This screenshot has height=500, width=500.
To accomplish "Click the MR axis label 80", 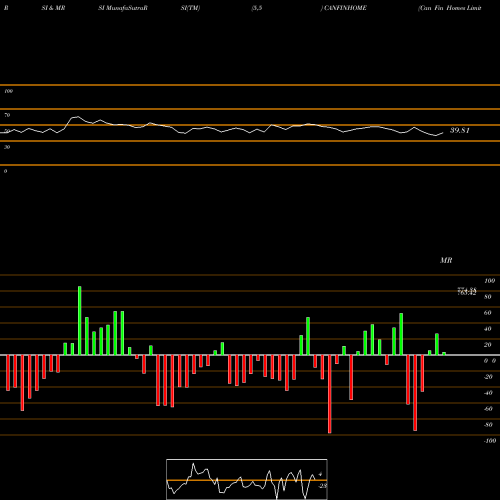I will pyautogui.click(x=488, y=297).
